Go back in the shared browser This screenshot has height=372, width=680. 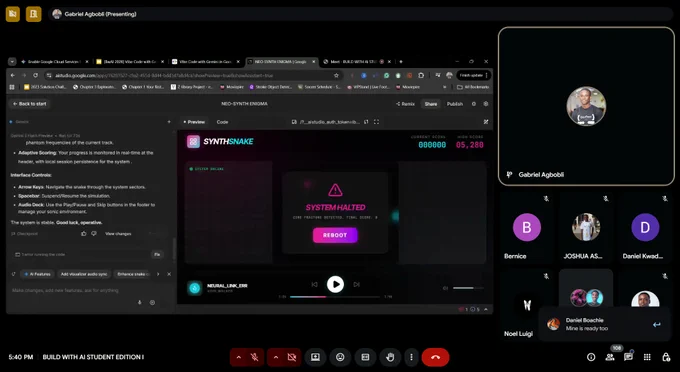click(13, 75)
